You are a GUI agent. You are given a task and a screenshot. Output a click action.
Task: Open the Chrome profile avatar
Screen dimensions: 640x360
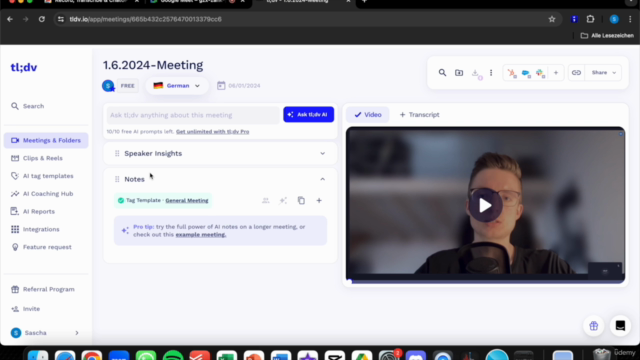614,19
